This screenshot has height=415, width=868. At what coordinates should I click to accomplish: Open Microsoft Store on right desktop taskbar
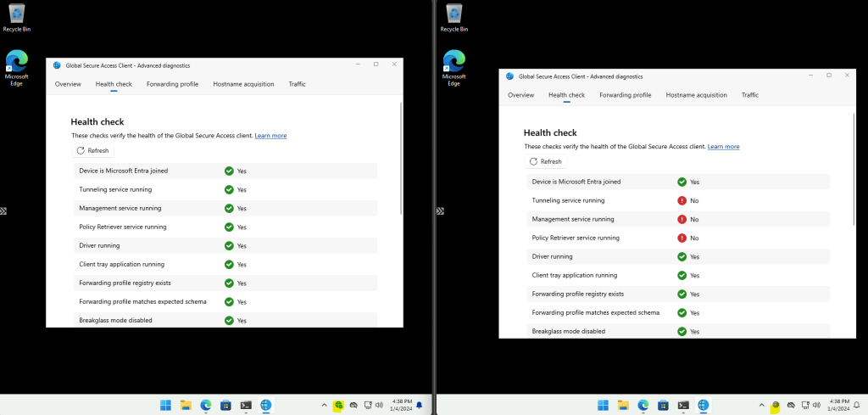pos(663,405)
